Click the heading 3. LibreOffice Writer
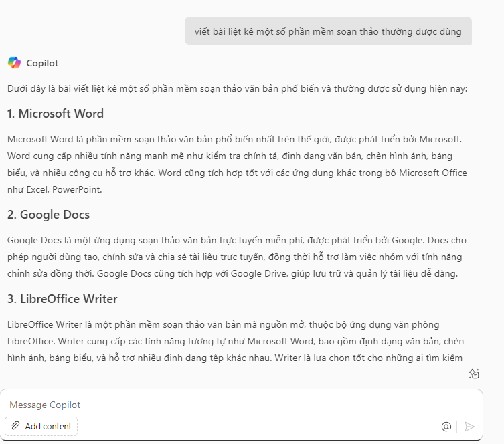This screenshot has width=504, height=444. click(x=62, y=299)
